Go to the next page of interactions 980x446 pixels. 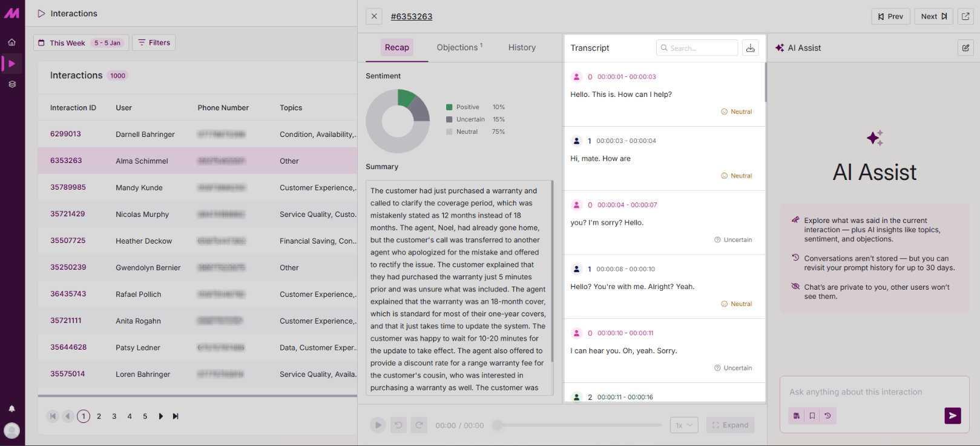[x=160, y=416]
